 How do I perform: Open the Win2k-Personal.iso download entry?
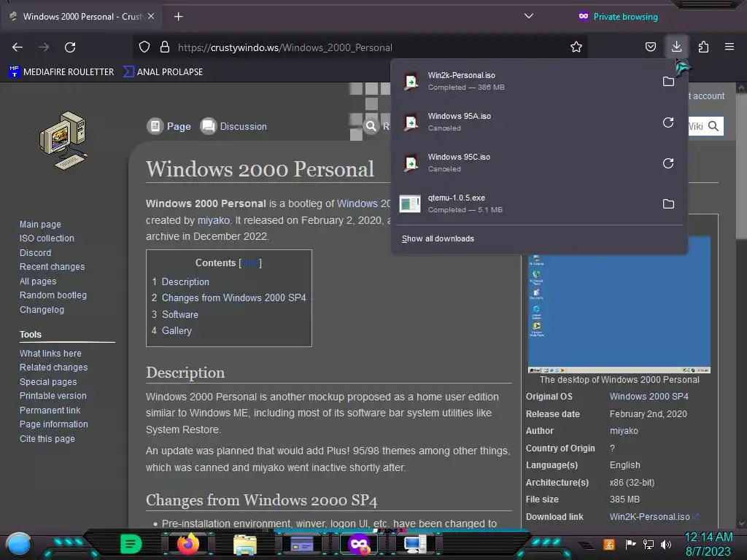coord(525,82)
